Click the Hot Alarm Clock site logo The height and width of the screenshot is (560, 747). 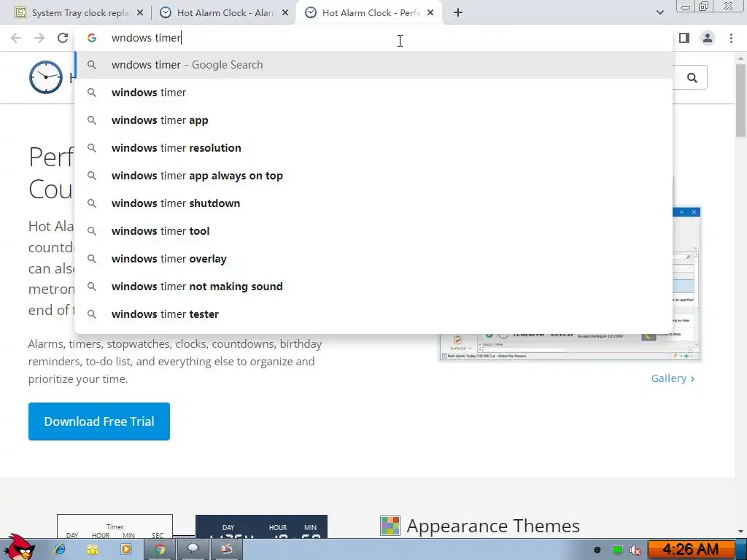46,77
